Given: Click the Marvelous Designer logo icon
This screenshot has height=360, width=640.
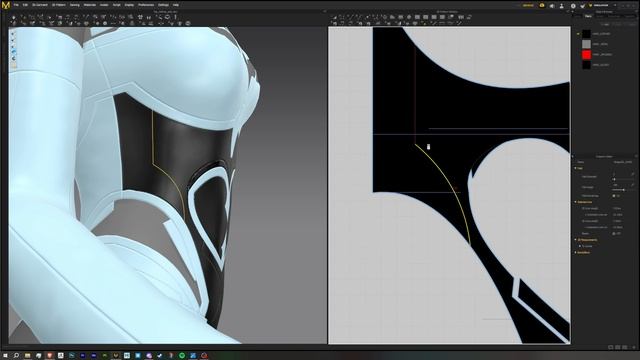Looking at the screenshot, I should point(5,5).
